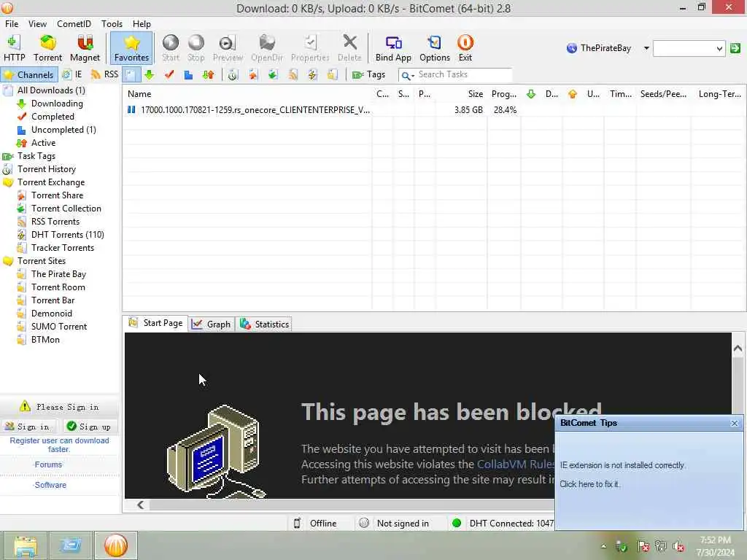Click the All Downloads filter icon in the filter bar
Viewport: 747px width, 560px height.
click(x=131, y=75)
